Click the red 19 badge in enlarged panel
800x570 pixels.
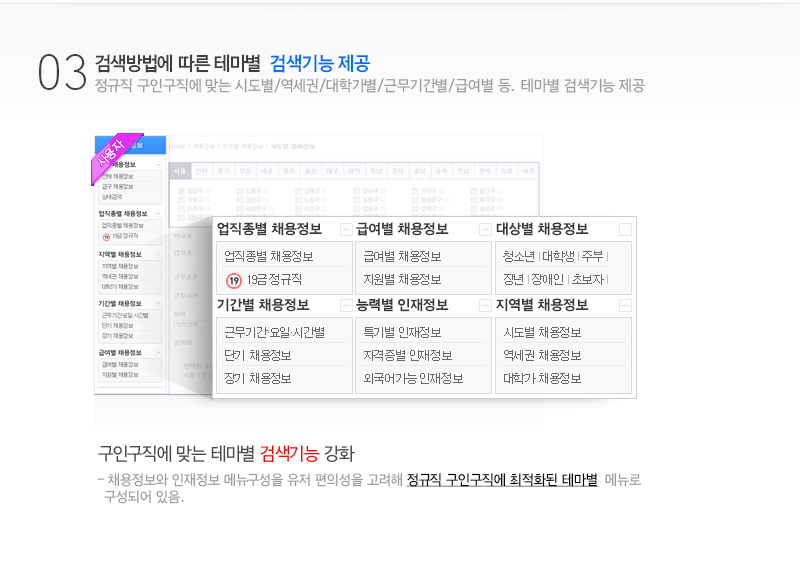(x=234, y=280)
